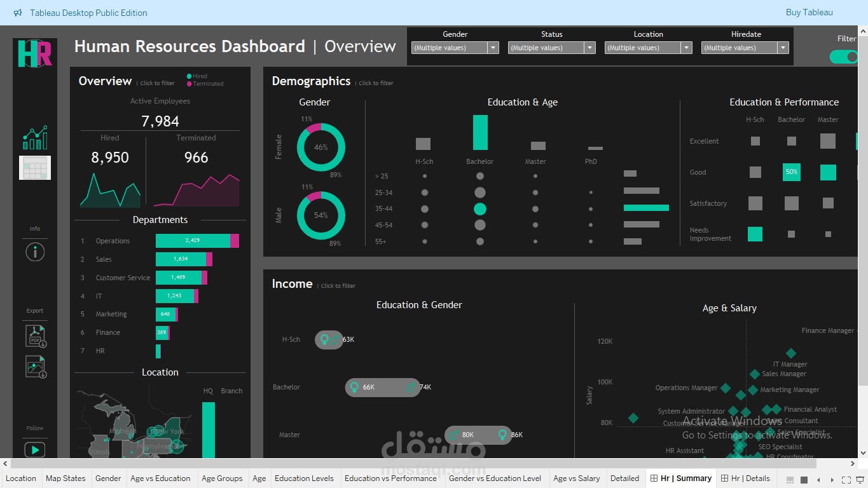Viewport: 868px width, 488px height.
Task: Select the Hr | Summary dashboard tab
Action: 680,478
